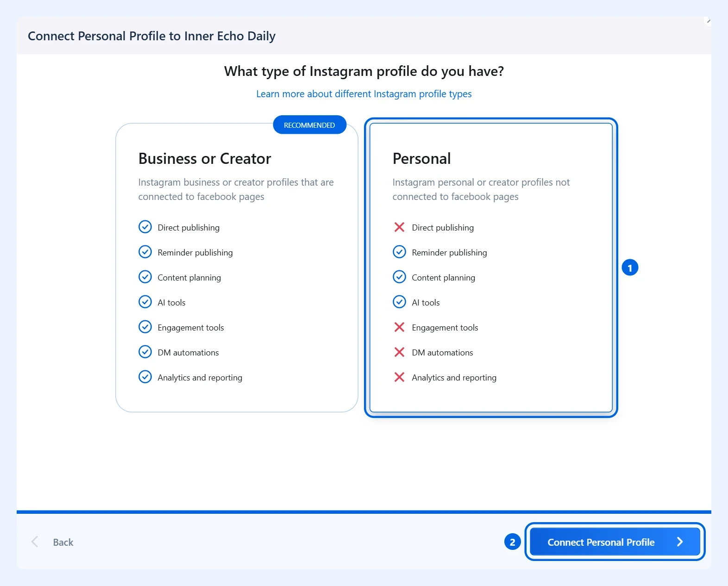The height and width of the screenshot is (586, 728).
Task: Click the 'Connect Personal Profile to Inner Echo Daily' title
Action: click(x=151, y=36)
